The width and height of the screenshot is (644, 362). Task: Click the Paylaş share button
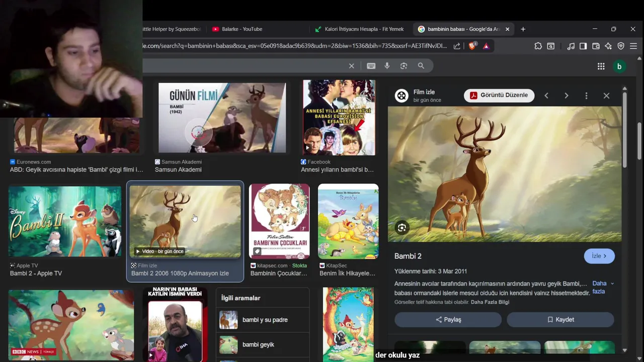tap(448, 319)
